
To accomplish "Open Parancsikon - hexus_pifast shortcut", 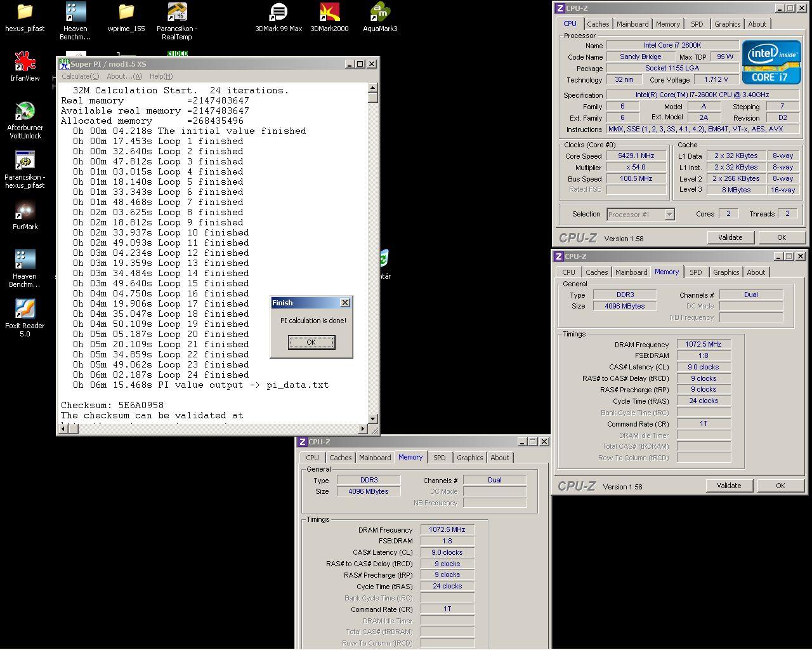I will pos(25,169).
